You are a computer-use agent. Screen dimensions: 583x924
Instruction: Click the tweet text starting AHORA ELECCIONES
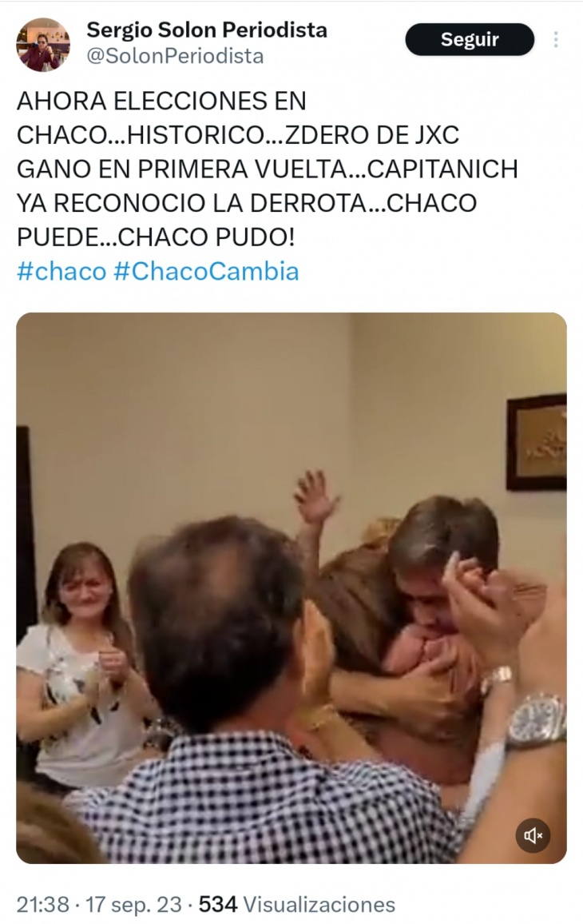[x=268, y=169]
